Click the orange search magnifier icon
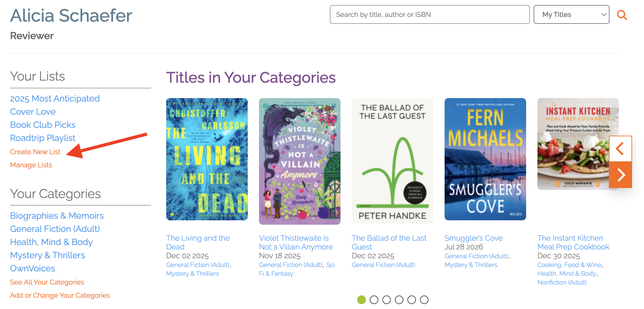The image size is (644, 309). click(x=622, y=15)
